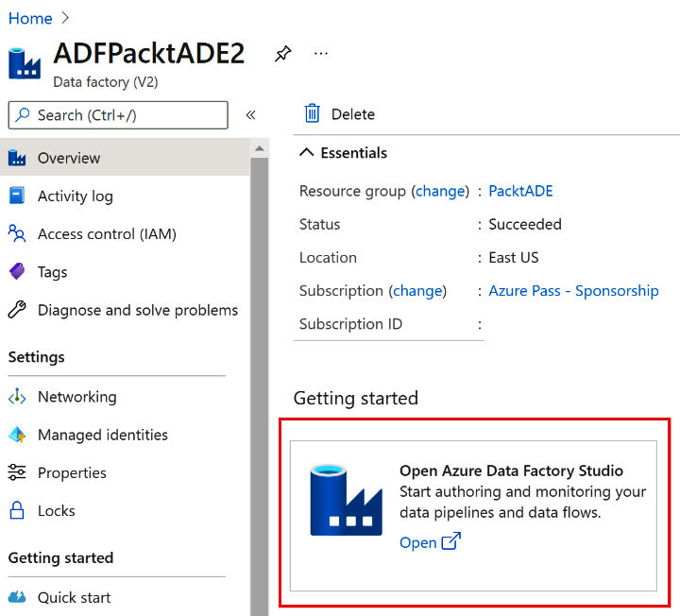Click the large Data Factory Studio icon
The image size is (680, 616).
point(346,501)
